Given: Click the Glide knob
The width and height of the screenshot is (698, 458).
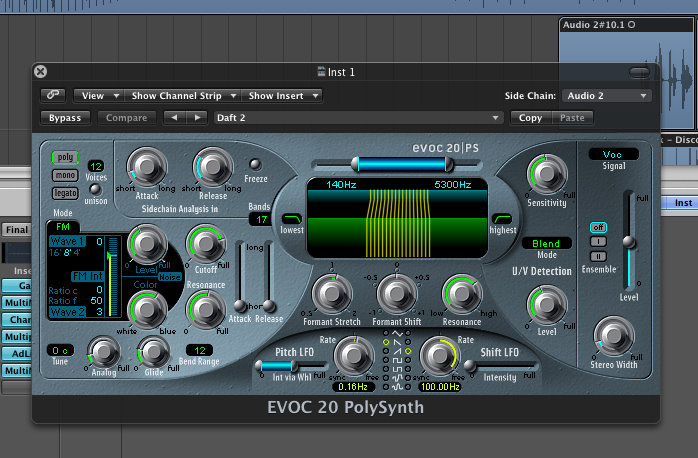Looking at the screenshot, I should pos(154,352).
